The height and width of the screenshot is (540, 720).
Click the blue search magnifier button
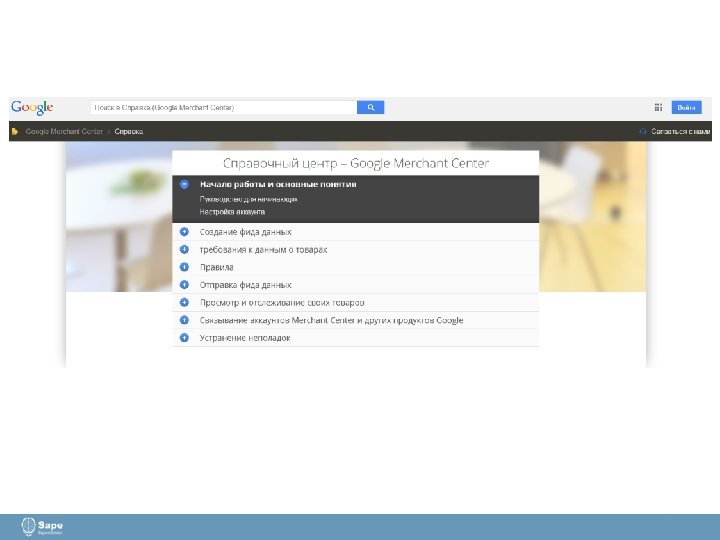point(371,107)
